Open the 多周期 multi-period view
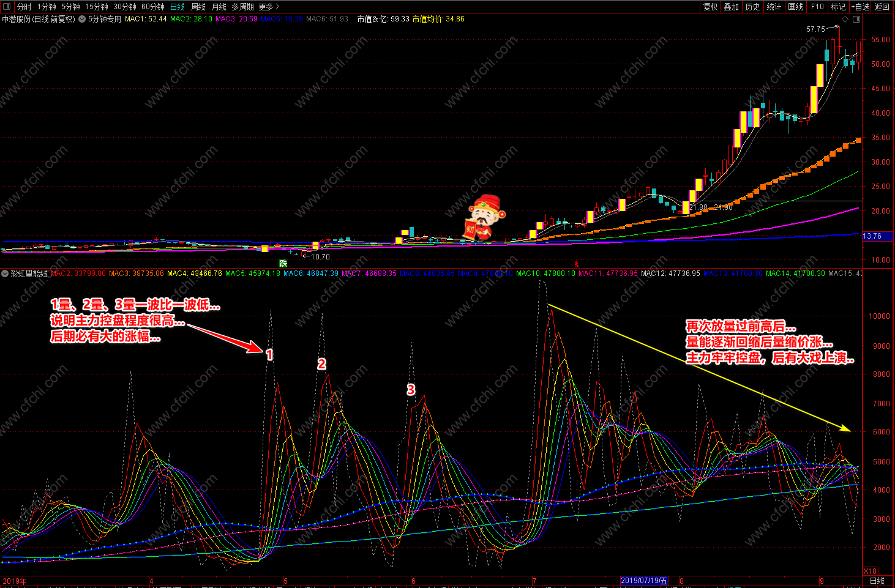The width and height of the screenshot is (895, 588). (242, 7)
